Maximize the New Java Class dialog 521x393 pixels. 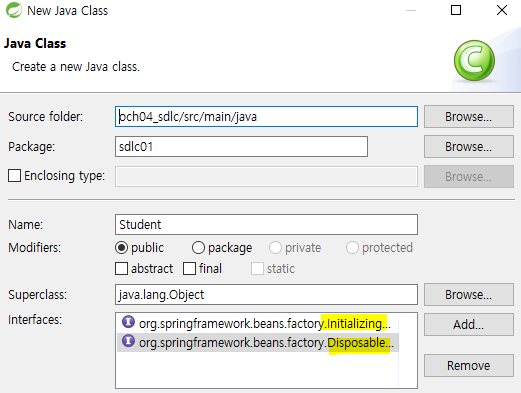(456, 10)
